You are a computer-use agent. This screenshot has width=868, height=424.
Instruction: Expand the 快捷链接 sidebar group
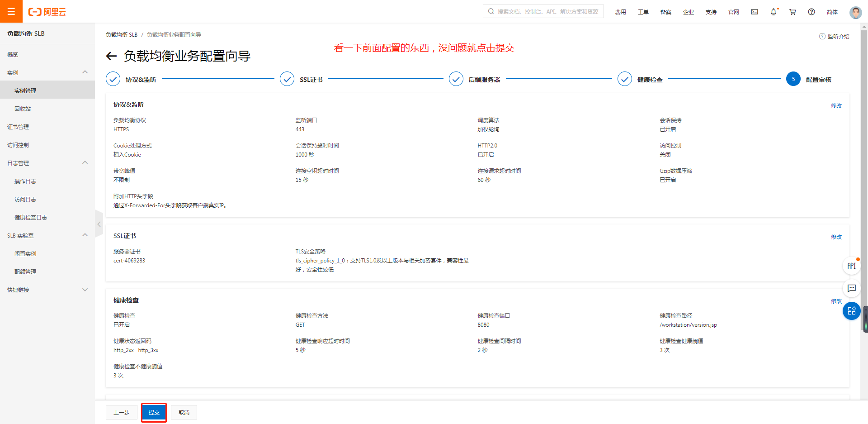tap(85, 290)
